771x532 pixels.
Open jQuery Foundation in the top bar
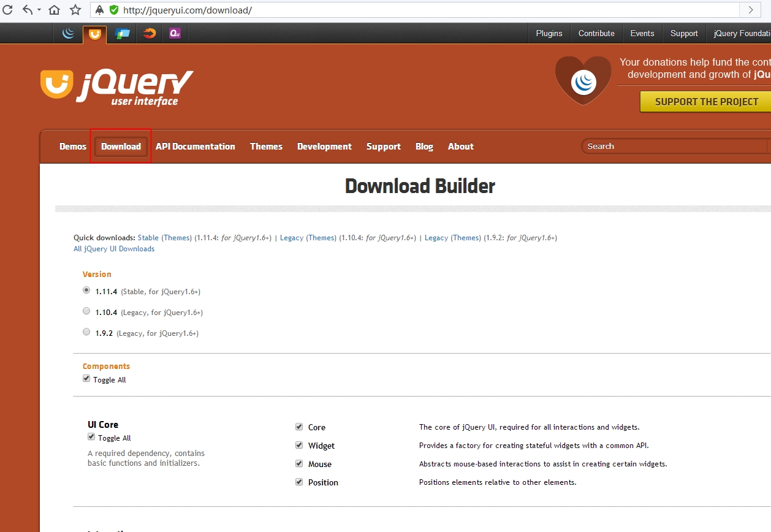click(742, 34)
